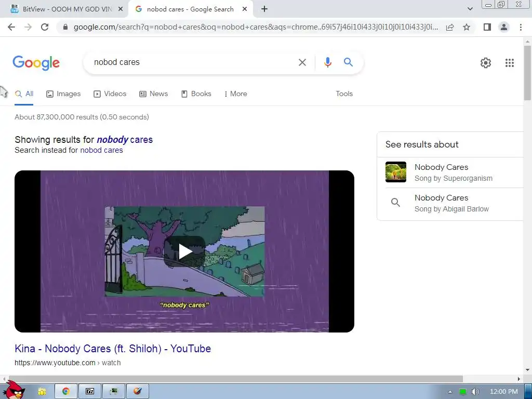Click the green network tray icon
532x399 pixels.
(462, 392)
